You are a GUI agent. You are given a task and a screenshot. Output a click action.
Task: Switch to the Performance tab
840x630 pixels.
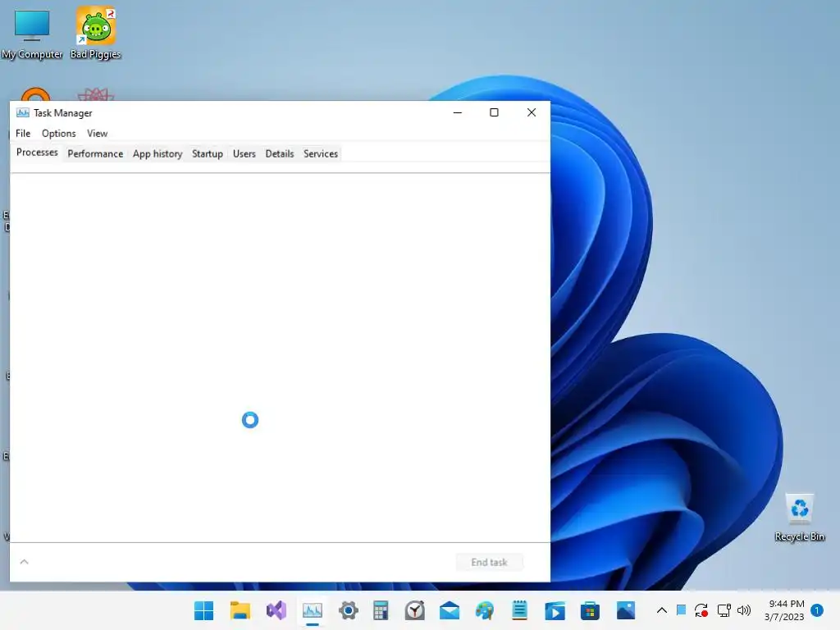[95, 153]
